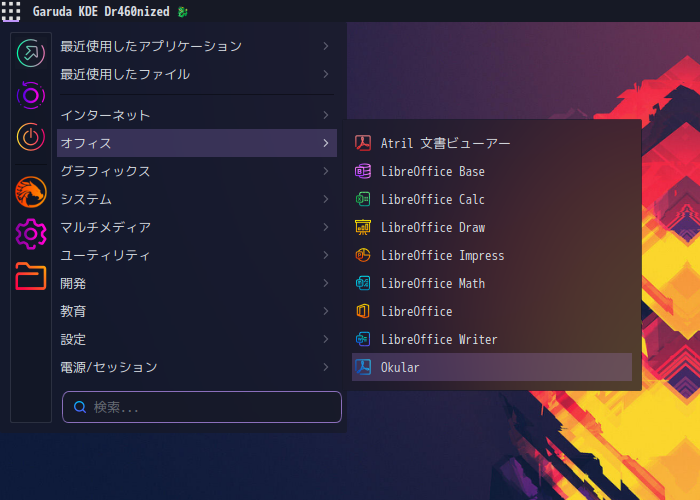
Task: Expand chevron for 設定
Action: [x=326, y=339]
